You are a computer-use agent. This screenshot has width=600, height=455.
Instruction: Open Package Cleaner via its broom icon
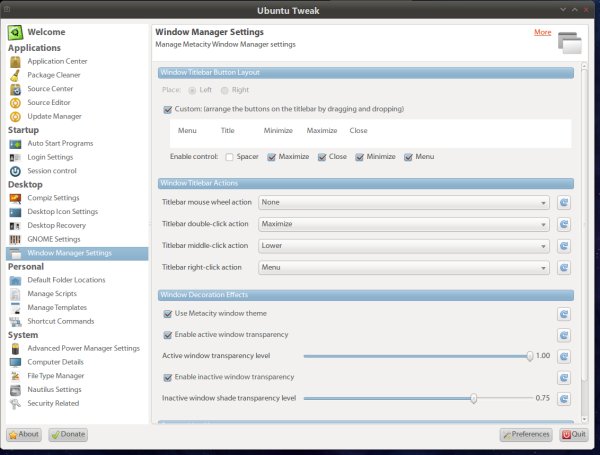15,75
